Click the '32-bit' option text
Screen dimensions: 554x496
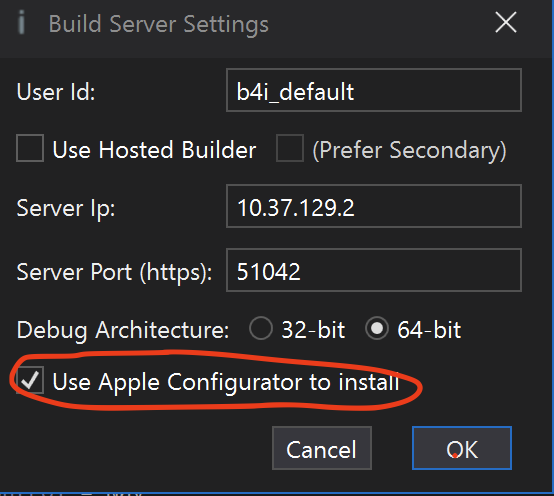coord(313,330)
